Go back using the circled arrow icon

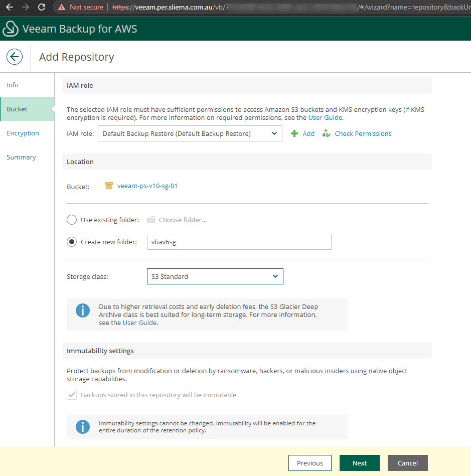click(15, 57)
